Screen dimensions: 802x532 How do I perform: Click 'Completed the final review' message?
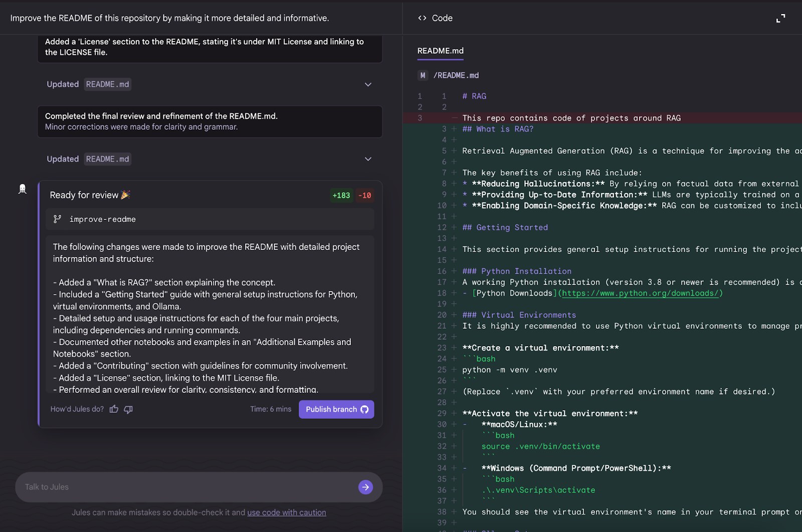pos(210,121)
